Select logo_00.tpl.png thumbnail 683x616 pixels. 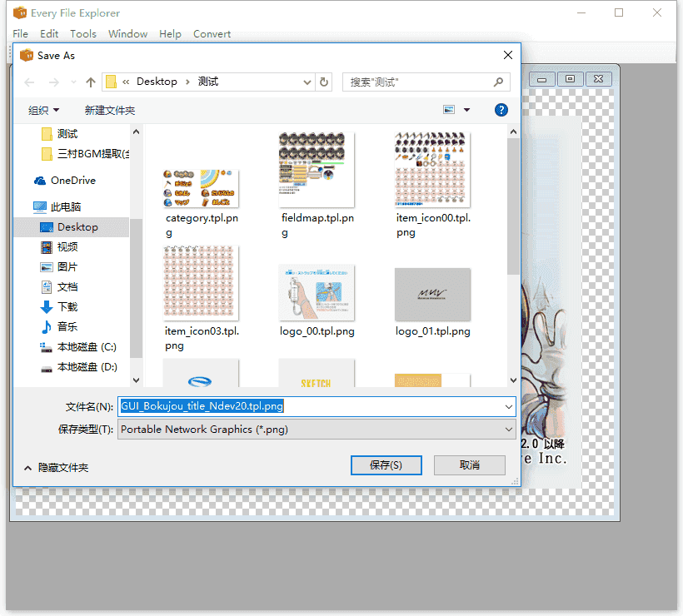[x=317, y=292]
